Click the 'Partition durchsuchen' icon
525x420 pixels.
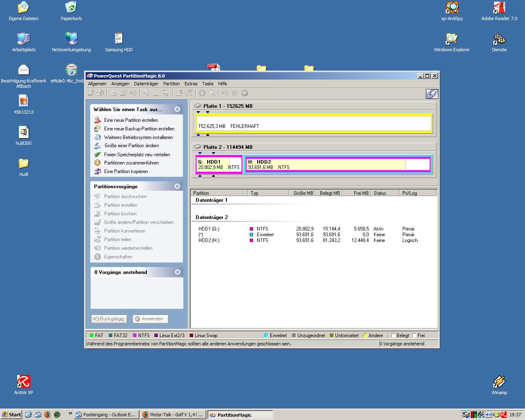coord(98,196)
